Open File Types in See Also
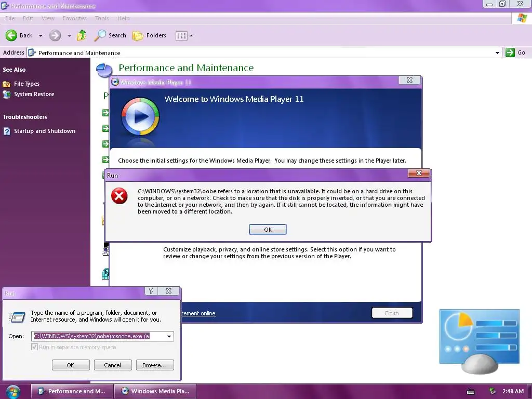Image resolution: width=532 pixels, height=399 pixels. 27,84
